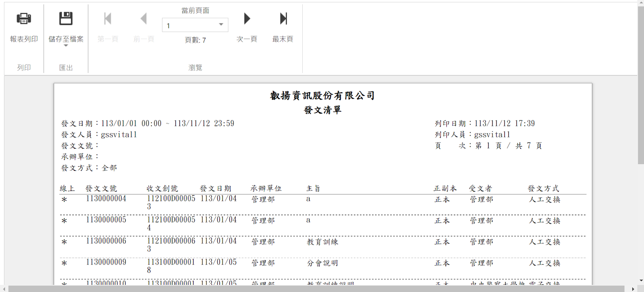Image resolution: width=644 pixels, height=292 pixels.
Task: Click the 受文者 column header
Action: pos(480,188)
